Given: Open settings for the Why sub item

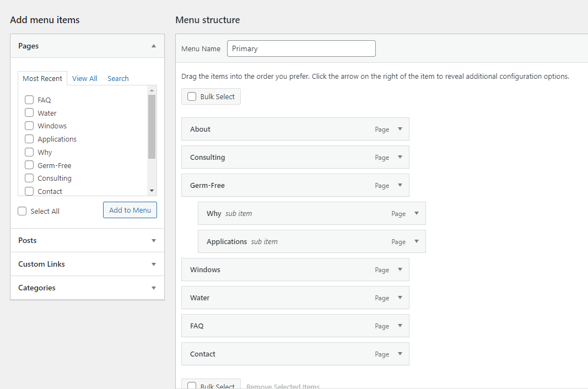Looking at the screenshot, I should 416,213.
